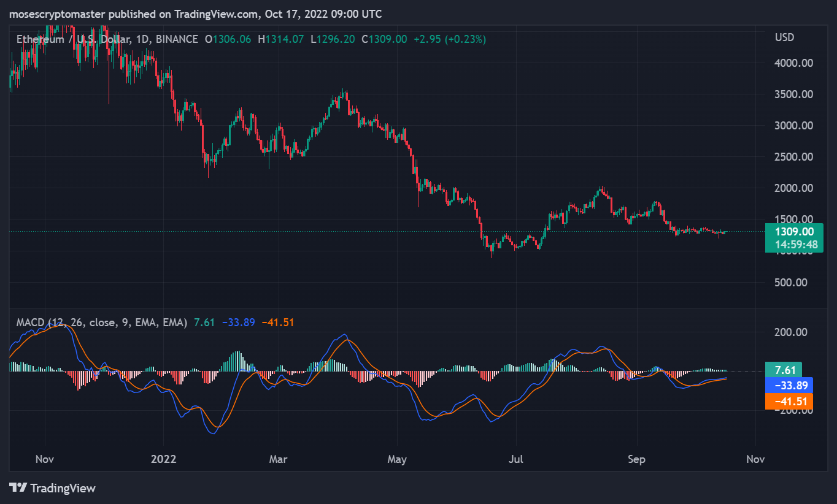The height and width of the screenshot is (504, 837).
Task: Click the orange −41.51 signal axis tag
Action: [789, 402]
